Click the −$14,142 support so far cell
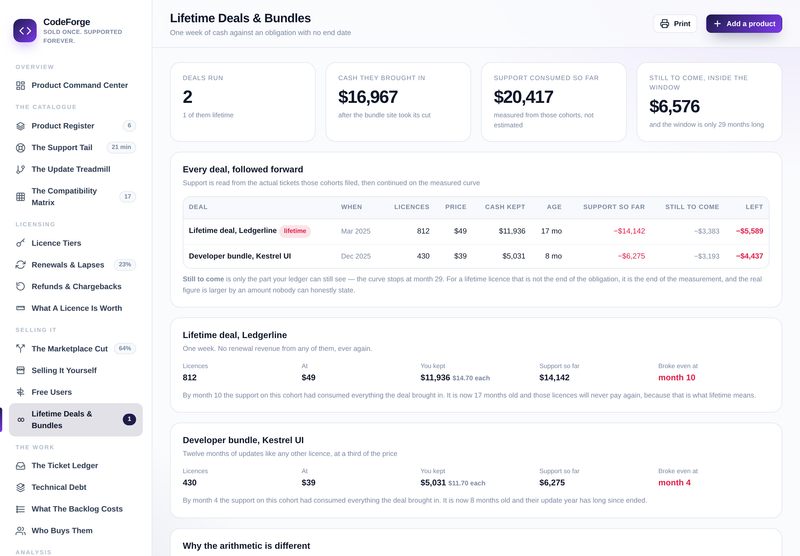 (629, 231)
